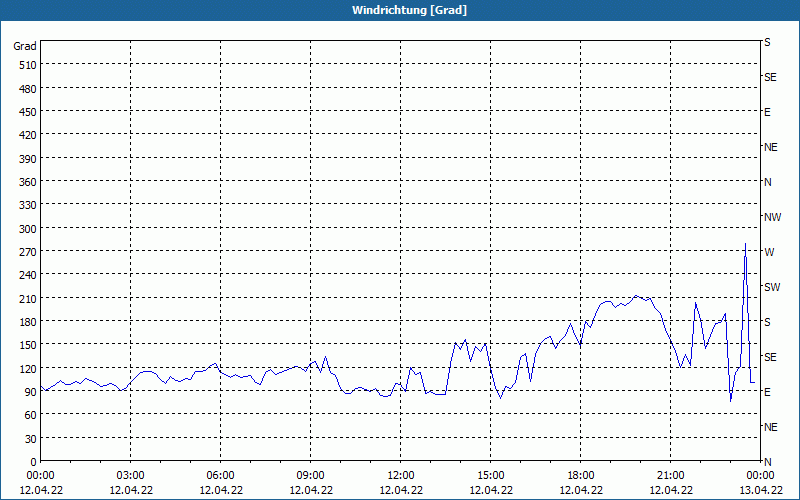Click the W compass label on right axis

[x=769, y=252]
